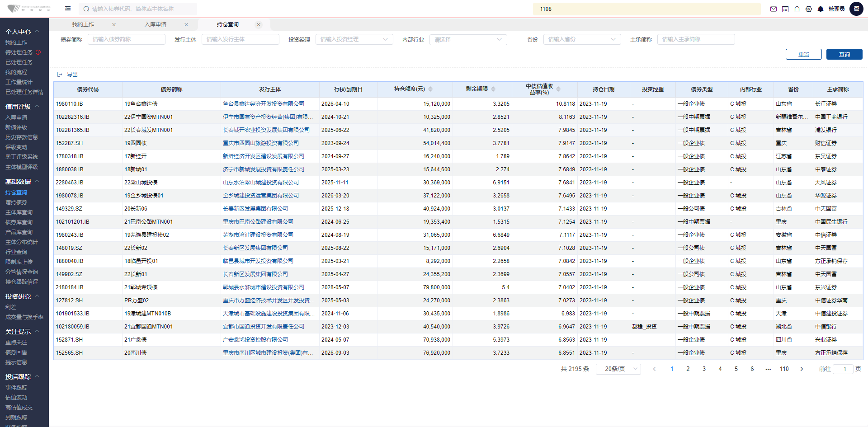Open 增持债券 in sidebar
The height and width of the screenshot is (427, 868).
[x=16, y=202]
